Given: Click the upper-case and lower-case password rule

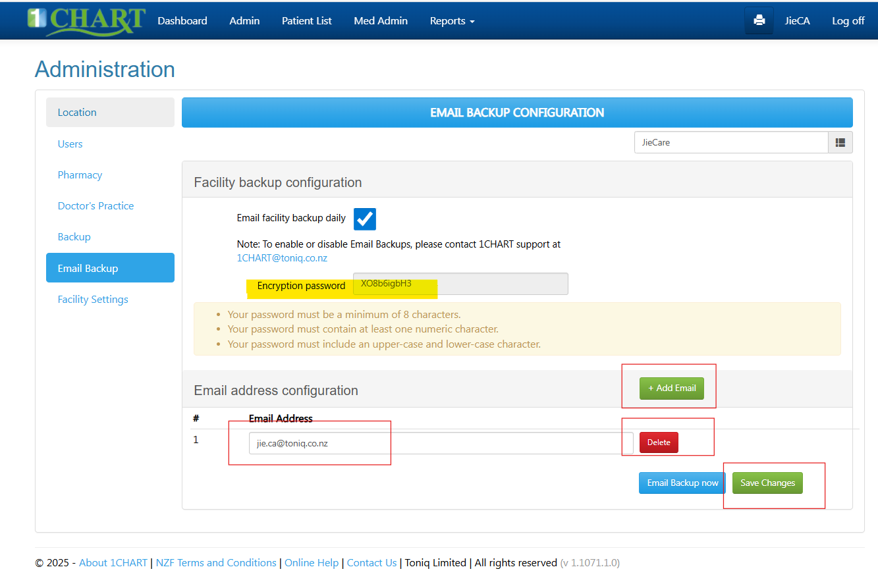Looking at the screenshot, I should pyautogui.click(x=384, y=344).
